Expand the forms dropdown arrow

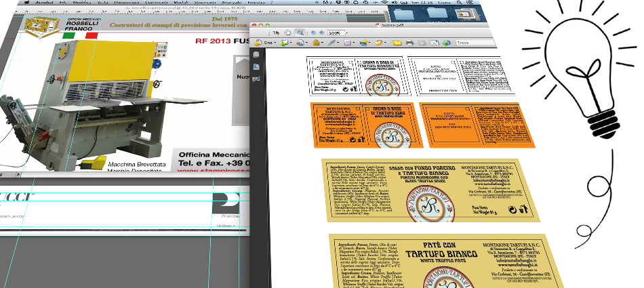[354, 42]
